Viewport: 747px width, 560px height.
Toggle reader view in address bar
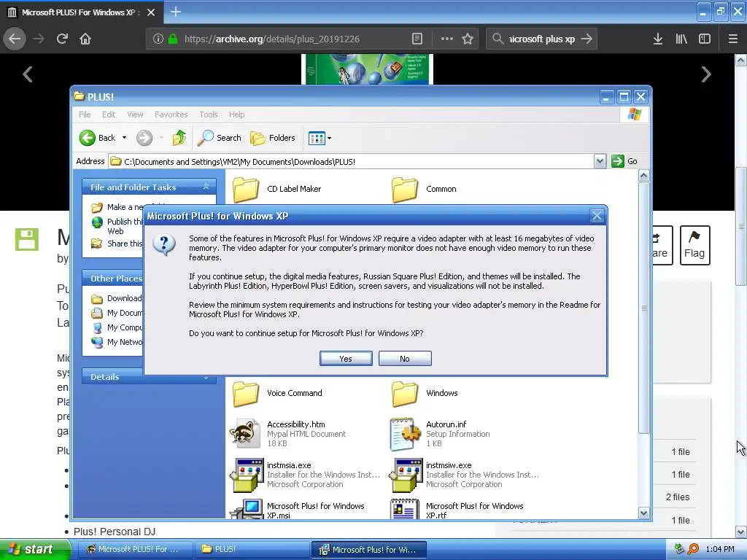click(417, 39)
